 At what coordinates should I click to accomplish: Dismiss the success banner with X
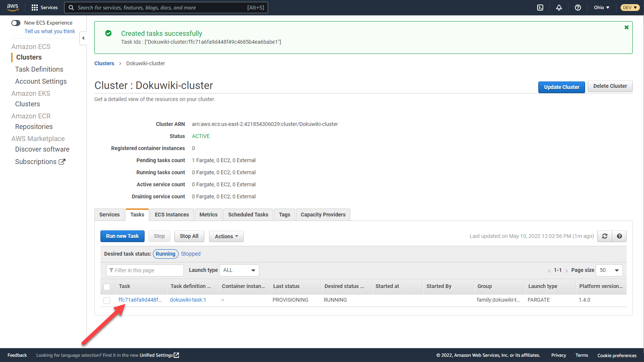627,27
